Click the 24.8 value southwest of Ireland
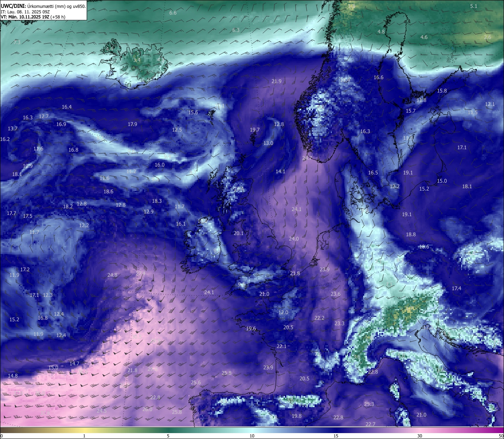504x439 pixels. pyautogui.click(x=112, y=275)
